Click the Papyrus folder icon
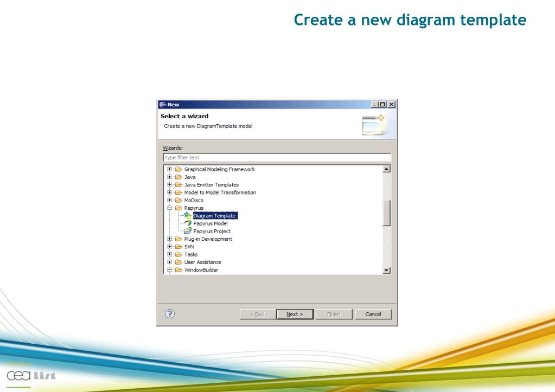Viewport: 555px width, 392px height. coord(178,208)
